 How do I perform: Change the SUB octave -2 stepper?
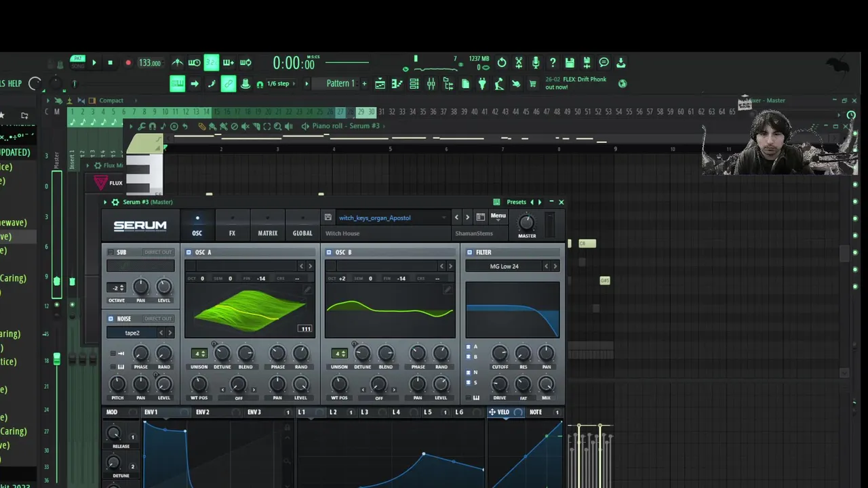click(x=117, y=287)
